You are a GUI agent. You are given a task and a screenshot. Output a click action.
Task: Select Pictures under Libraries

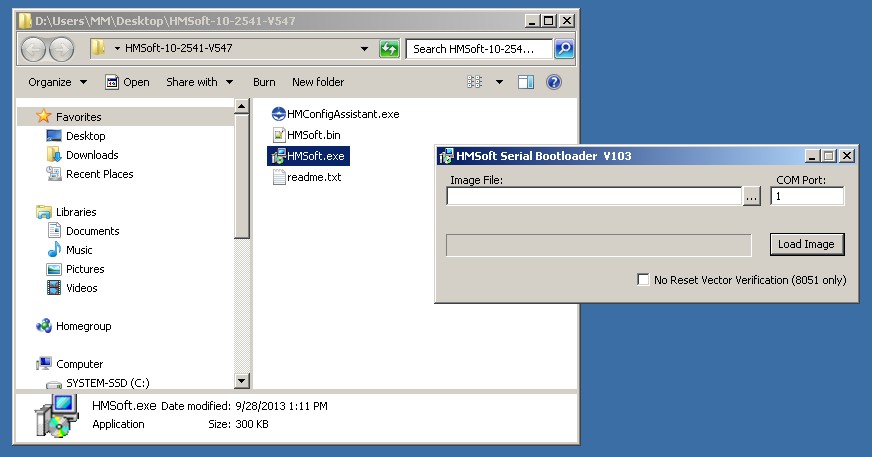pyautogui.click(x=85, y=269)
